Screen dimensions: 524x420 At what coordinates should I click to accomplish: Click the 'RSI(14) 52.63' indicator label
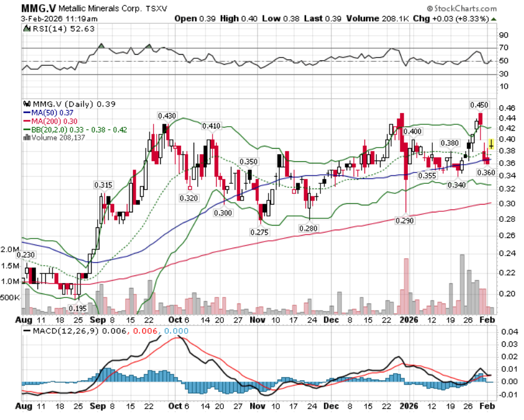coord(64,29)
